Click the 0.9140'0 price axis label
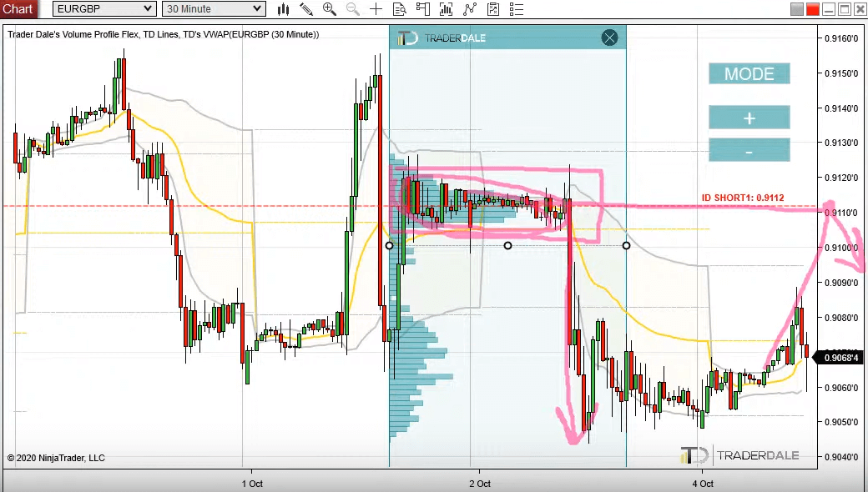The height and width of the screenshot is (492, 868). click(x=841, y=108)
